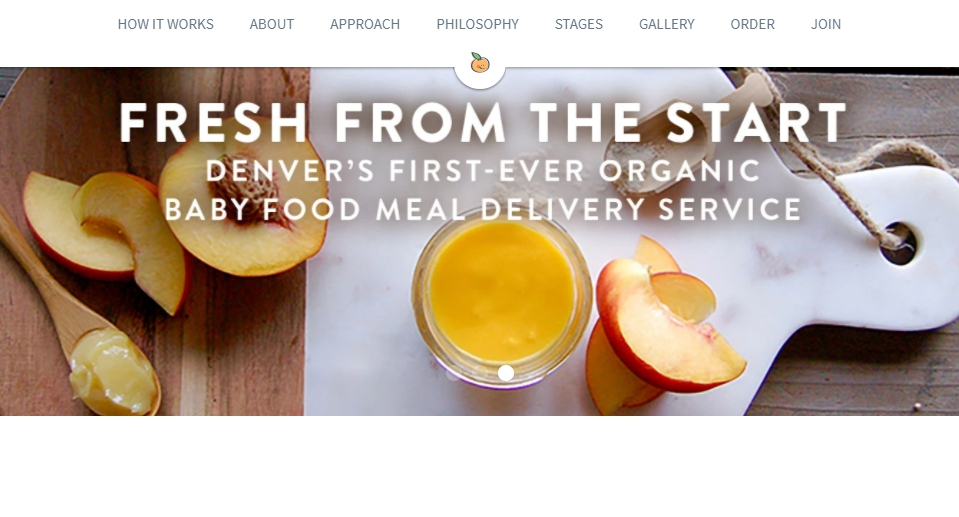Click the active white carousel dot
This screenshot has width=959, height=517.
506,373
